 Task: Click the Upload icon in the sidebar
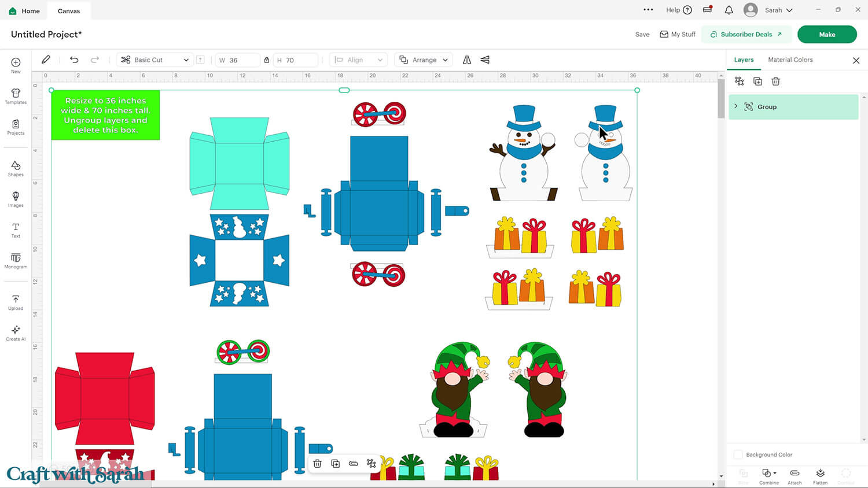(x=16, y=302)
